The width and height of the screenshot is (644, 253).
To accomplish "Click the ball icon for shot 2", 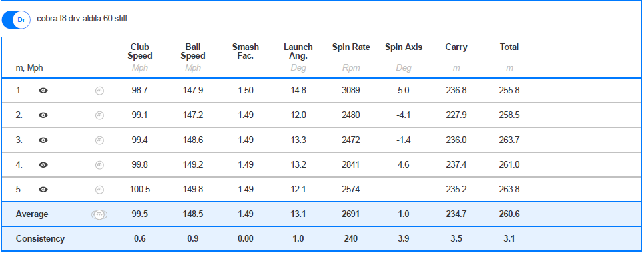I will 99,115.
